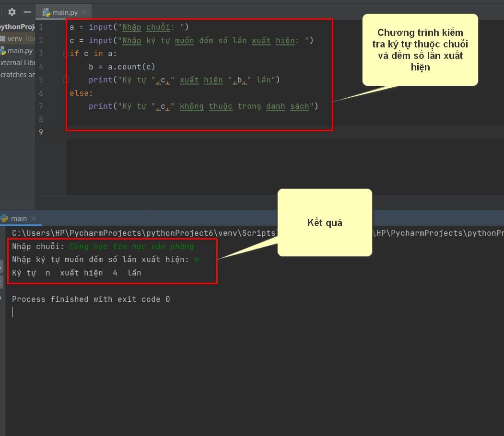Screen dimensions: 504x436
Task: Click first input("Nhập chuỗi: ") line
Action: [129, 27]
